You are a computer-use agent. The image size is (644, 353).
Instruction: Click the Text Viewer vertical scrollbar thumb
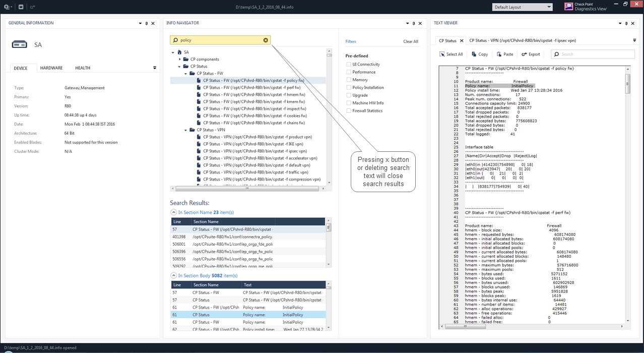click(x=628, y=84)
